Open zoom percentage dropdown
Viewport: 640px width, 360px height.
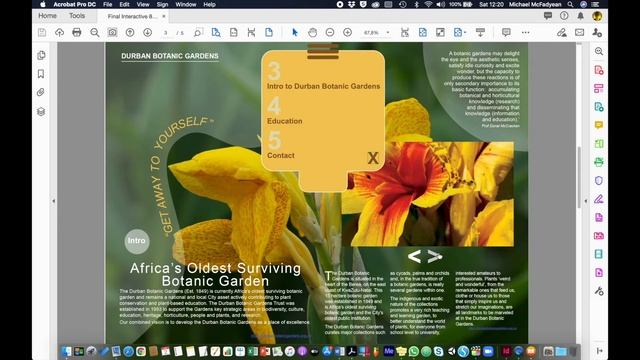coord(388,33)
